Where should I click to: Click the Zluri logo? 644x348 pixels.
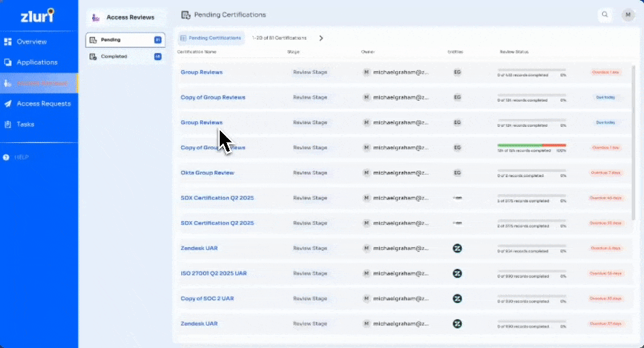tap(38, 16)
